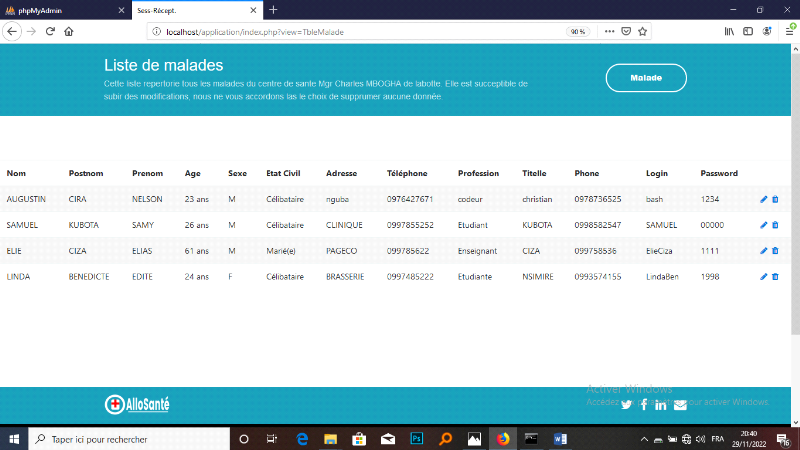Select the BENEDICTE cell
Viewport: 800px width, 450px height.
pos(89,277)
